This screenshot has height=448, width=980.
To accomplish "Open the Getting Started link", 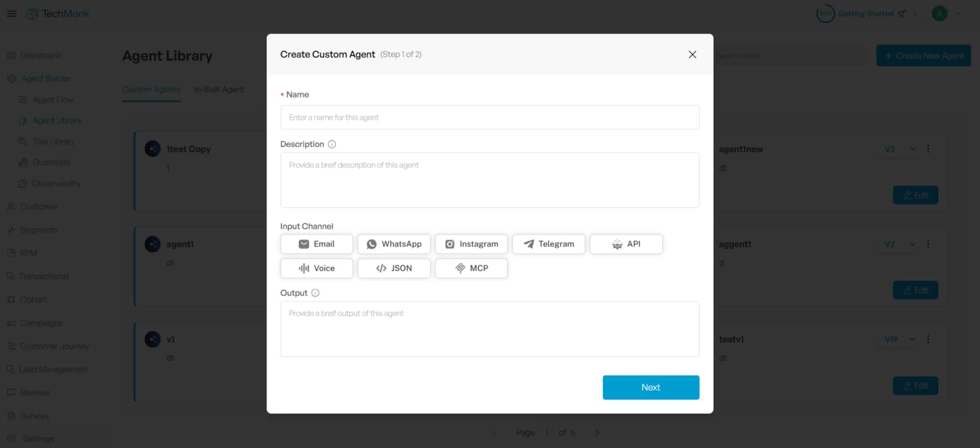I will pyautogui.click(x=866, y=13).
